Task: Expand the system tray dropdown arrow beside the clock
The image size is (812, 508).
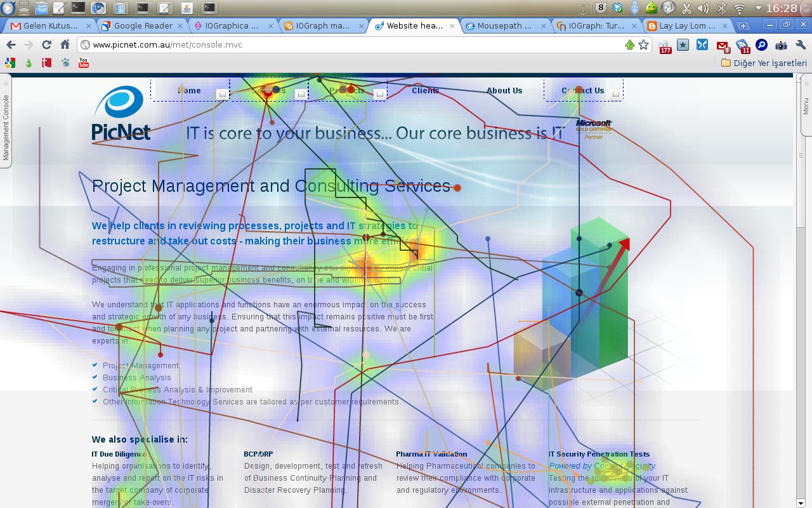Action: (759, 8)
